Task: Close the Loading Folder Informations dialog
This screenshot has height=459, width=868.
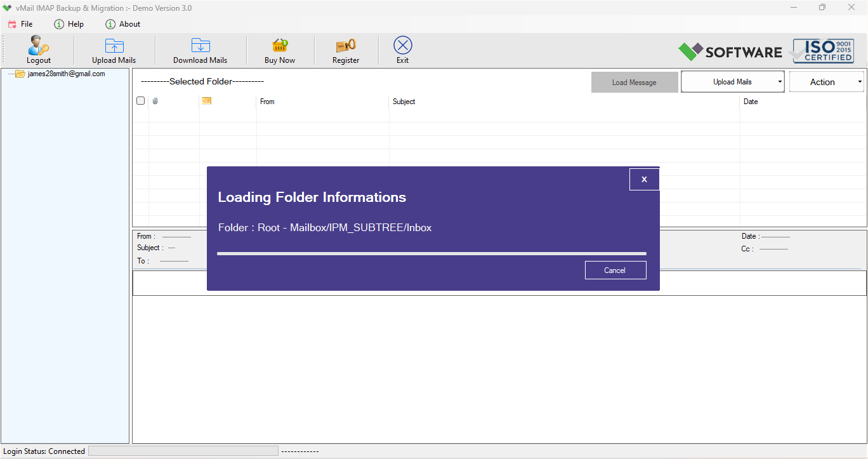Action: point(644,180)
